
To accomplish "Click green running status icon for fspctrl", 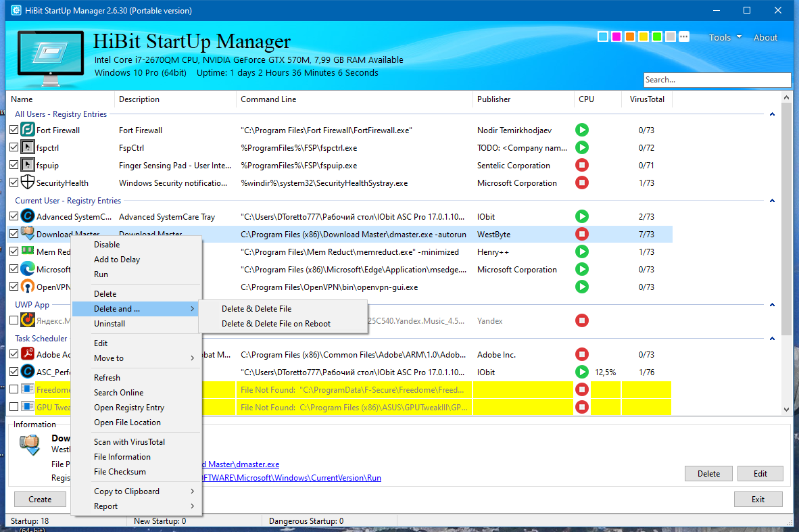I will [x=582, y=148].
